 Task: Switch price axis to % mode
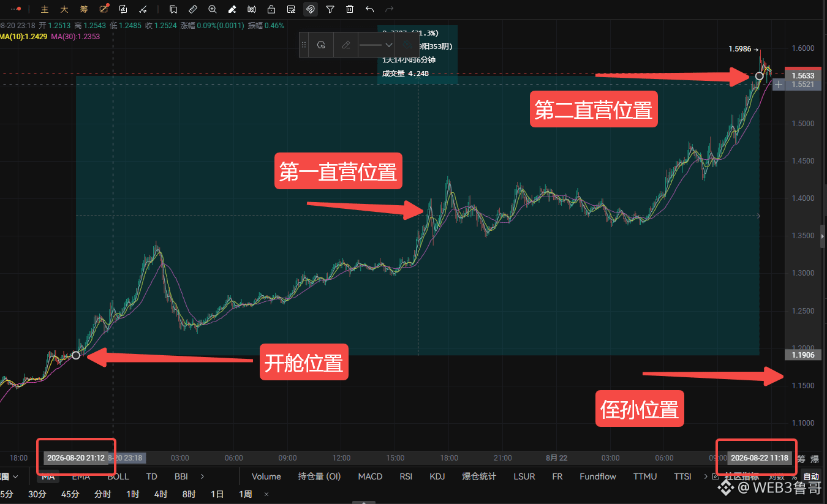pos(794,476)
